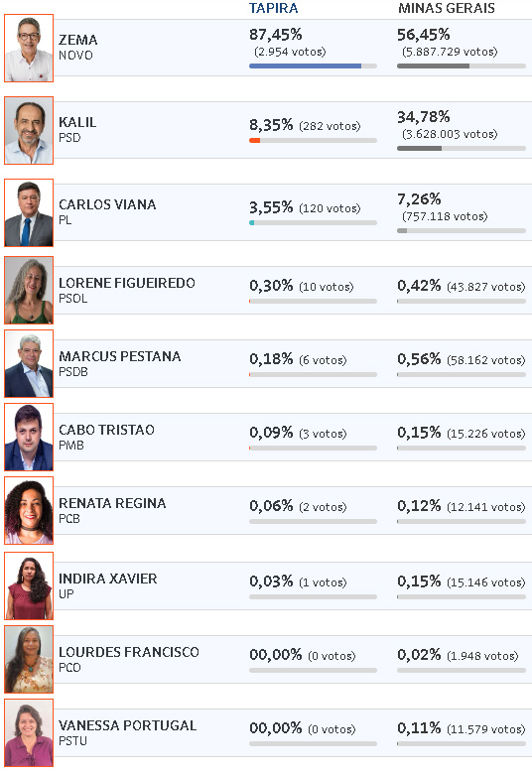The width and height of the screenshot is (532, 774).
Task: Select Carlos Viana's photo
Action: point(29,212)
